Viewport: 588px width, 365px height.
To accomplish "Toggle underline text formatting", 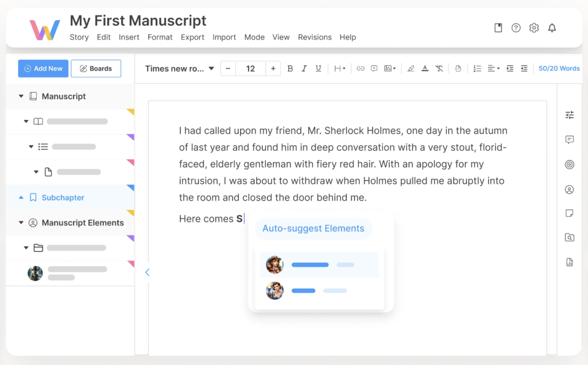I will (x=319, y=68).
